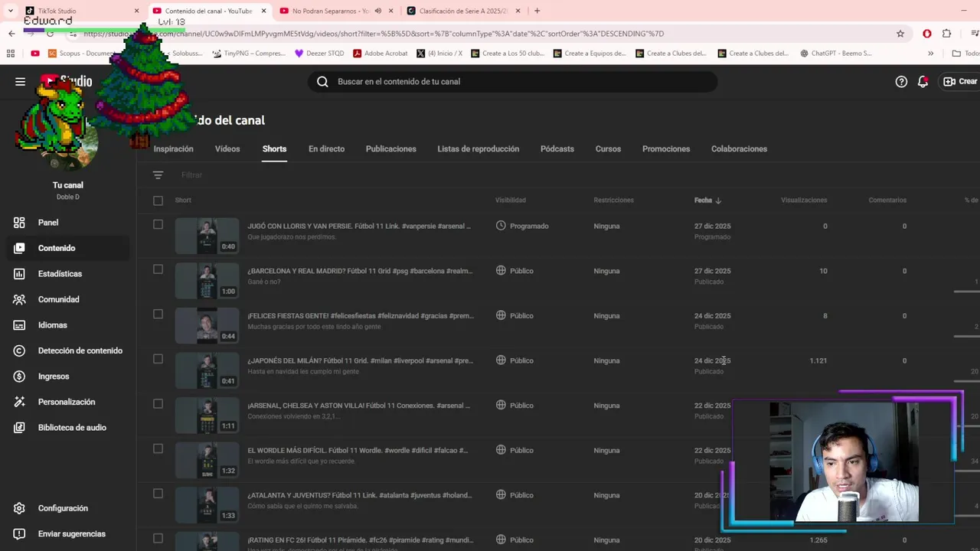Open Público visibility for FELICES FIESTAS GENTE
The width and height of the screenshot is (980, 551).
click(x=514, y=316)
